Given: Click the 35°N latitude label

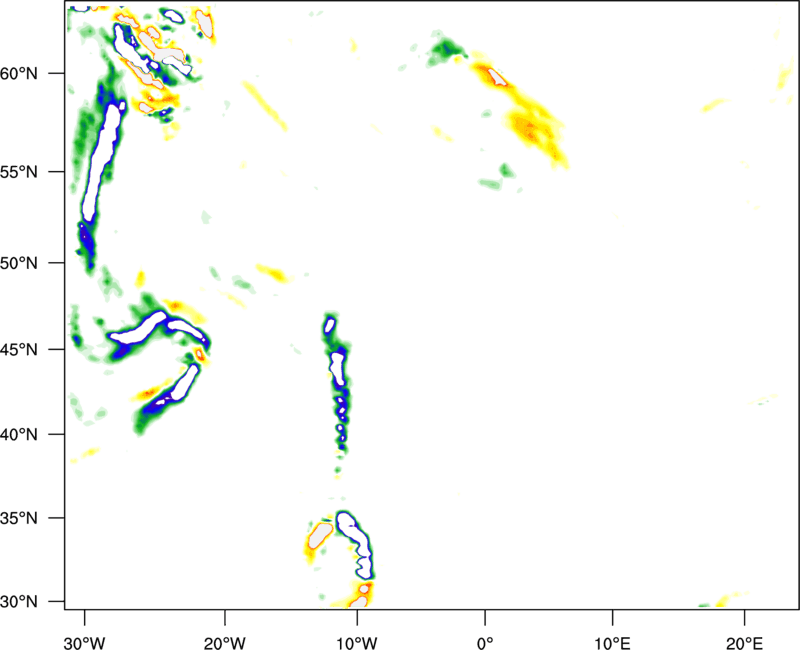Looking at the screenshot, I should pos(19,518).
